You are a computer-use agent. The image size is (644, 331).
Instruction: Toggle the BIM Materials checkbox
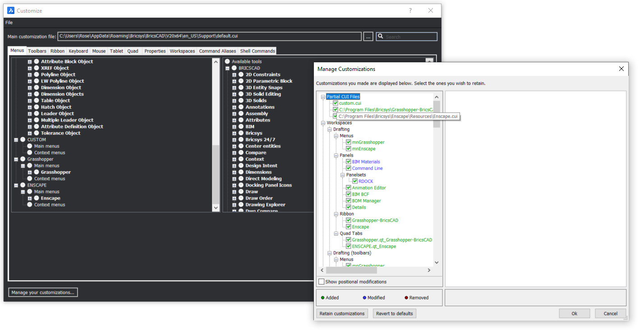click(x=349, y=162)
